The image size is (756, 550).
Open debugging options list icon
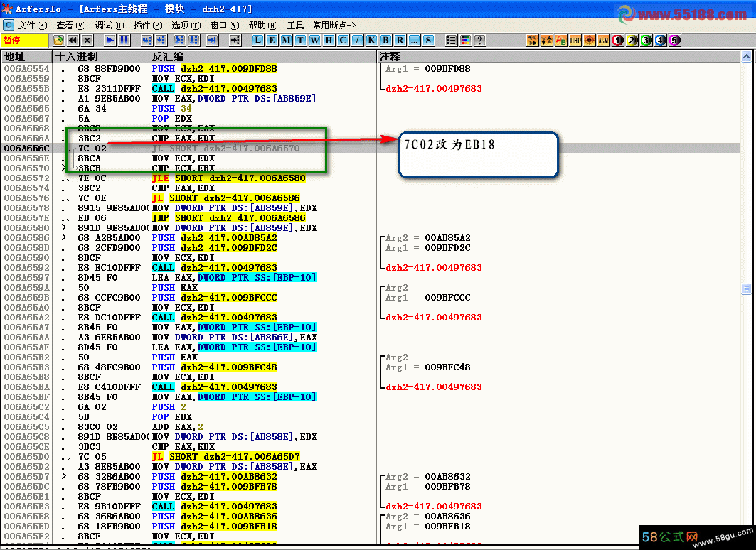(452, 41)
